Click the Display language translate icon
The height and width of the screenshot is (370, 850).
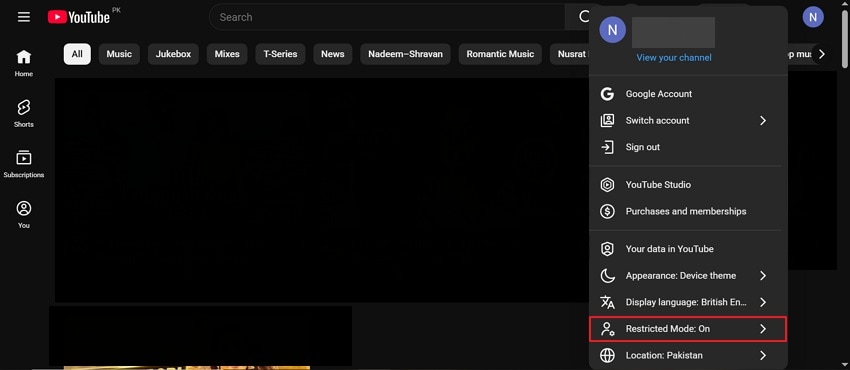tap(607, 302)
